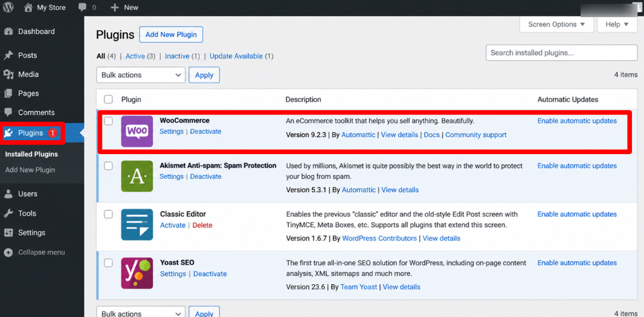This screenshot has height=317, width=644.
Task: Click the Plugins plug icon
Action: 8,133
